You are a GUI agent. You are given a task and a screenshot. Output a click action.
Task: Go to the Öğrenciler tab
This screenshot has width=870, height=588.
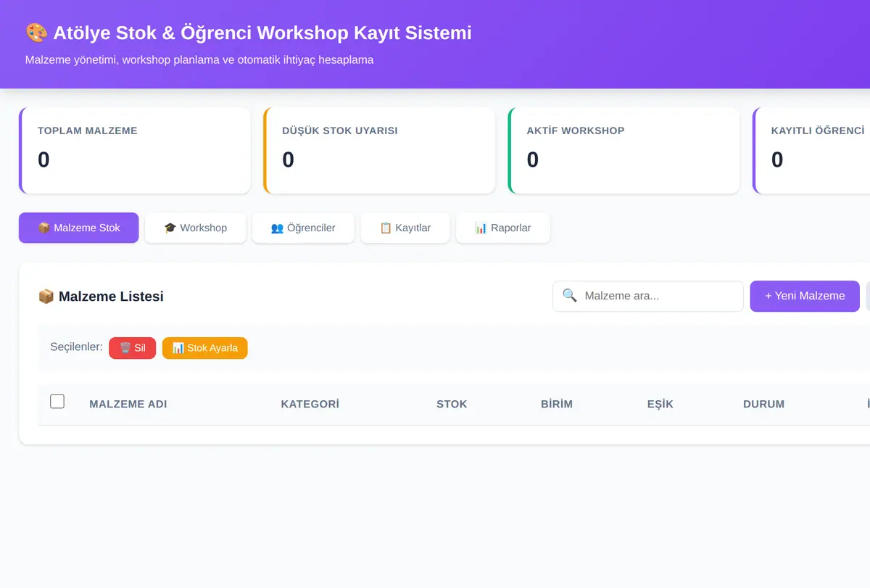303,228
